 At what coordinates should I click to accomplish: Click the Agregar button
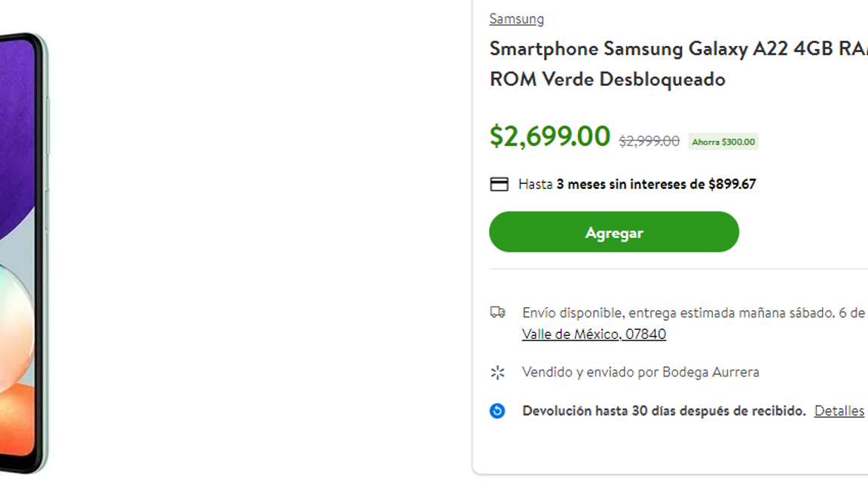coord(613,232)
